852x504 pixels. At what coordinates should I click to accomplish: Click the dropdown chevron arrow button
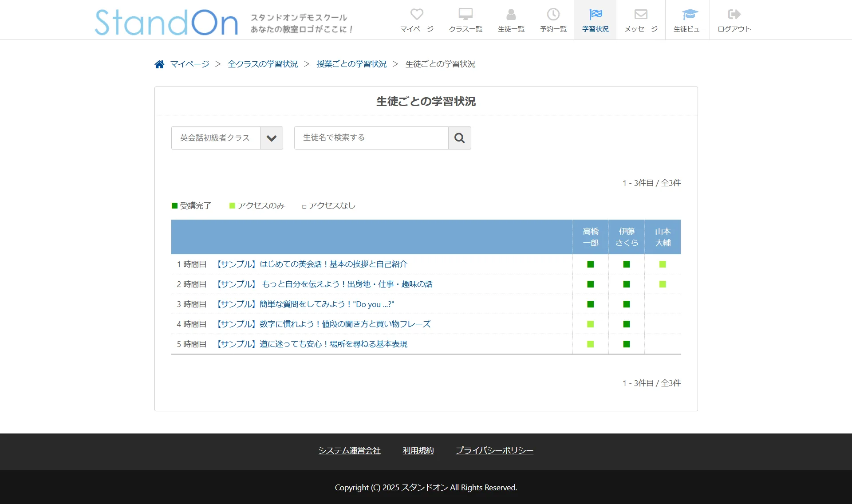tap(272, 138)
